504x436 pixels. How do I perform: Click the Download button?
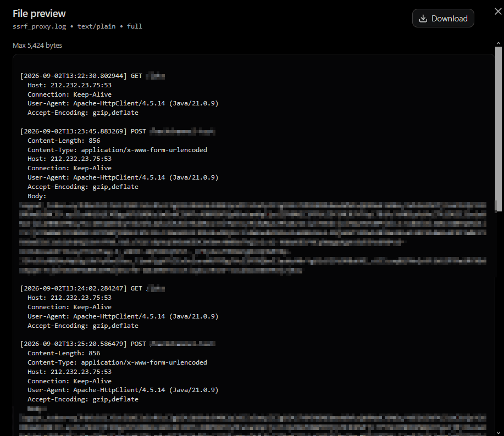click(x=443, y=18)
